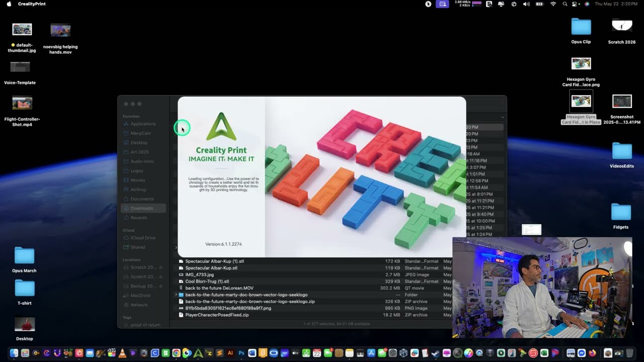Open Launchpad in the Dock
Viewport: 644px width, 362px height.
point(25,353)
